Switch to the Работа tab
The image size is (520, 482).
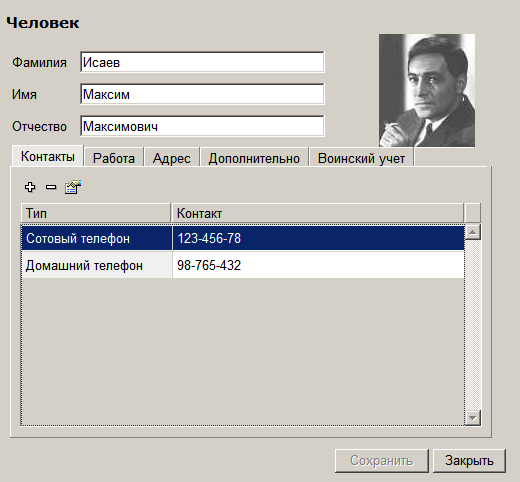click(x=114, y=158)
